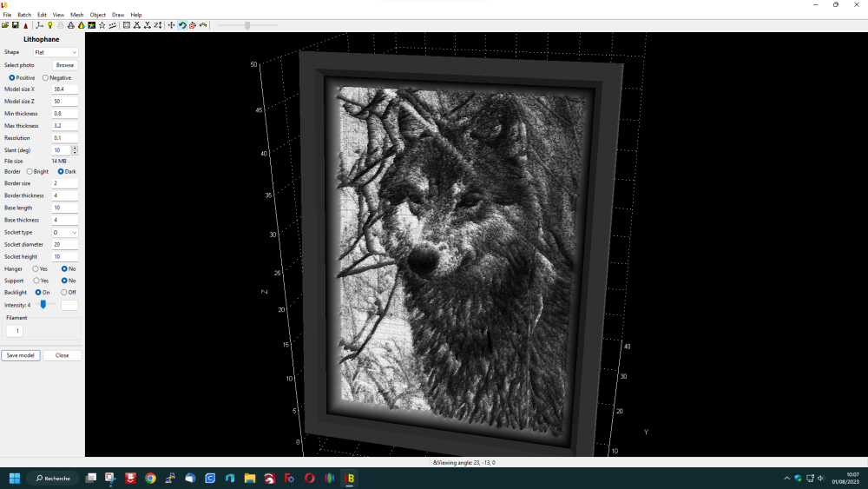Open the Object menu
This screenshot has width=868, height=489.
click(x=98, y=15)
